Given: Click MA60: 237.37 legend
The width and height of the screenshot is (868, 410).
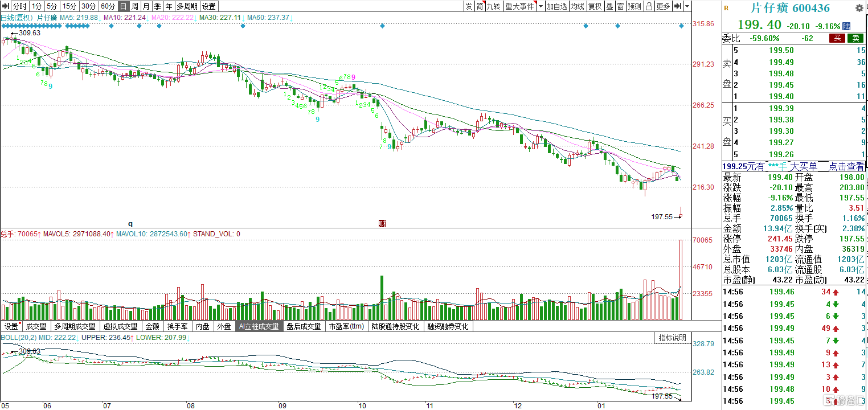Looking at the screenshot, I should click(269, 18).
